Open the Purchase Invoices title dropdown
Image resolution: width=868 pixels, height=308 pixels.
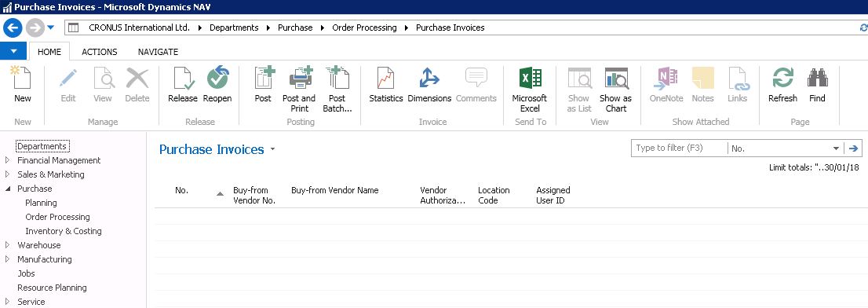coord(272,149)
